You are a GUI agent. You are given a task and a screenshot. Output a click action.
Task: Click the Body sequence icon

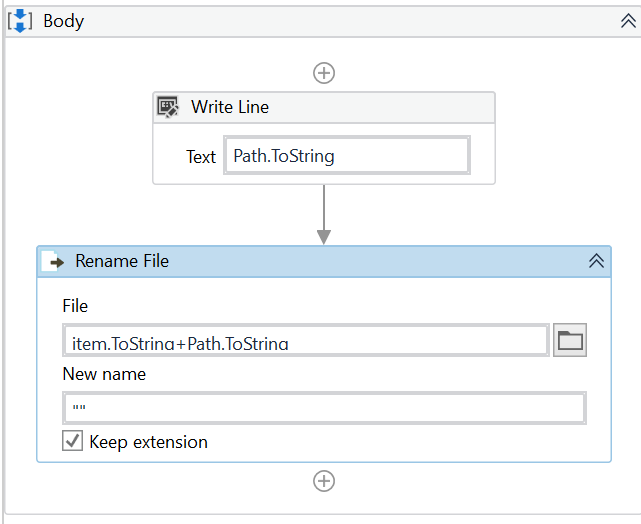[x=21, y=20]
